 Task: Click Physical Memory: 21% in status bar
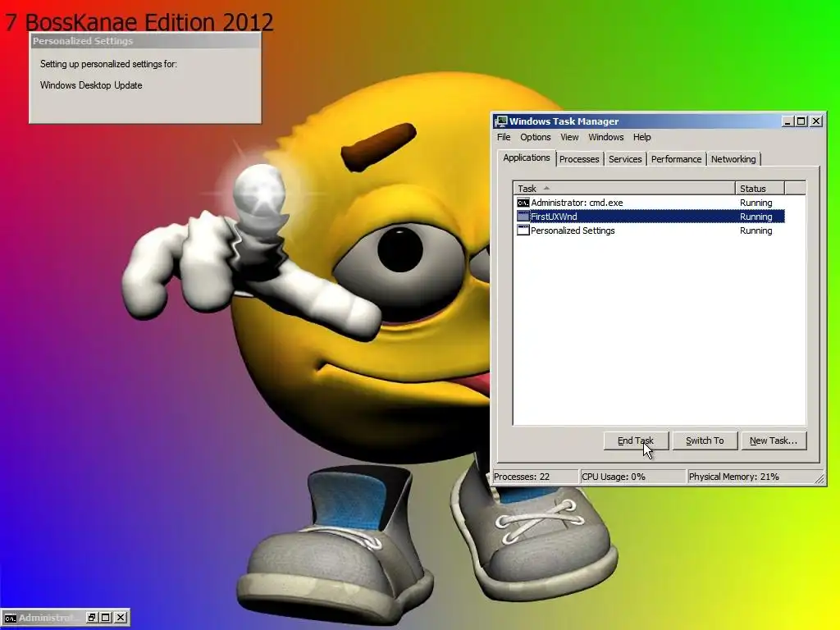pyautogui.click(x=734, y=477)
